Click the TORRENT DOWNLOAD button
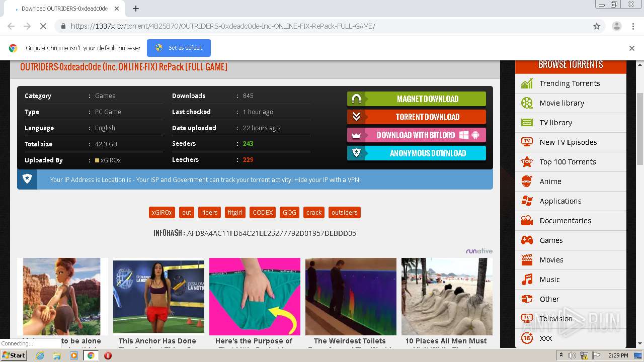 [417, 117]
